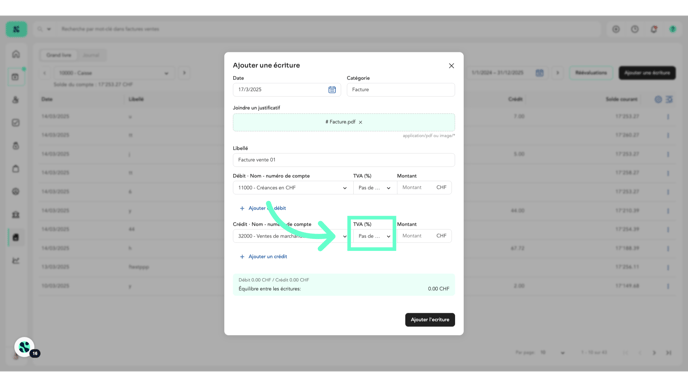Click Ajouter un crédit link

click(x=263, y=257)
